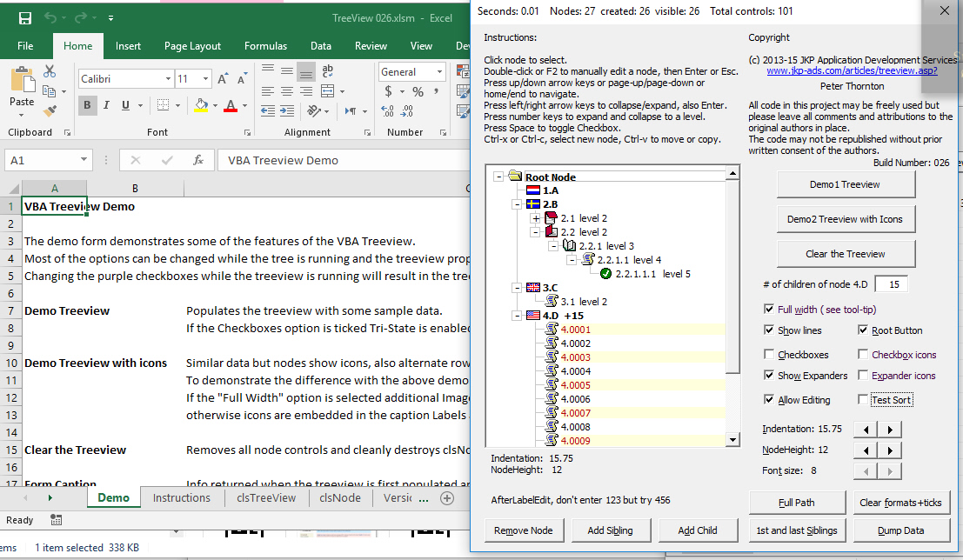The height and width of the screenshot is (560, 963).
Task: Switch to the Instructions sheet tab
Action: (x=181, y=498)
